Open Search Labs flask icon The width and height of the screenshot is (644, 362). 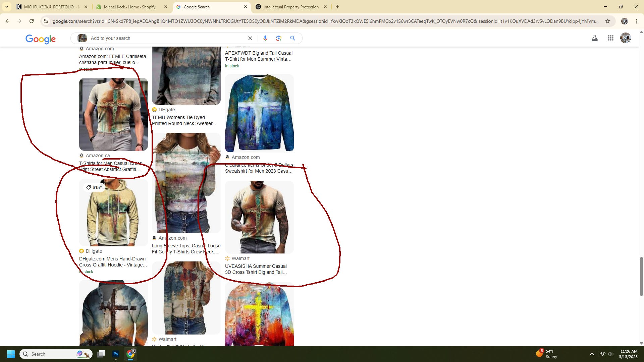click(x=594, y=38)
